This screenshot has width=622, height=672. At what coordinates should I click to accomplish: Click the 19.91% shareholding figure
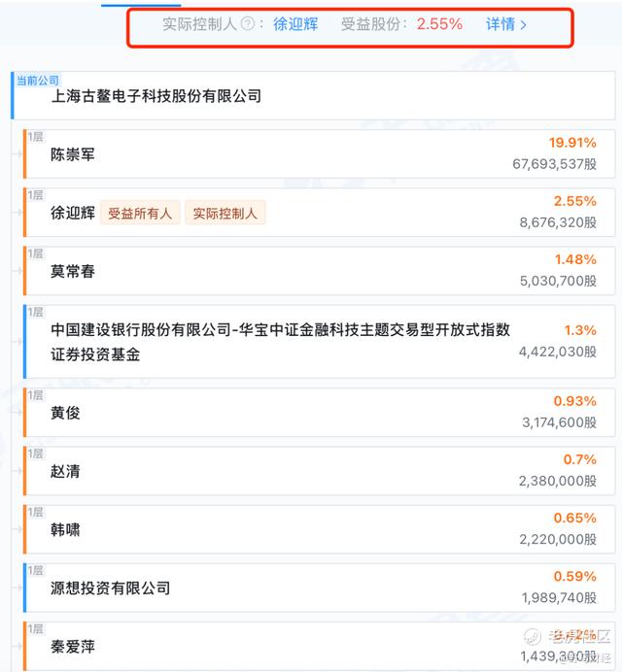coord(572,143)
